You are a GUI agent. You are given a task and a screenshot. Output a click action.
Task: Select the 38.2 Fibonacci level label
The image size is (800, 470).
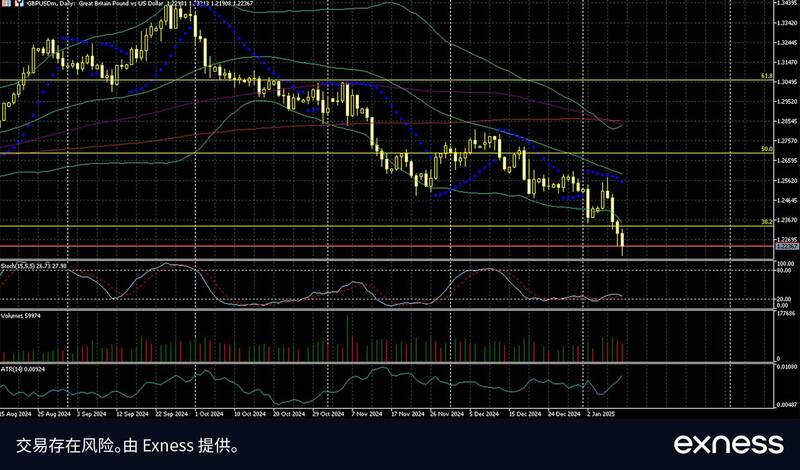coord(765,222)
